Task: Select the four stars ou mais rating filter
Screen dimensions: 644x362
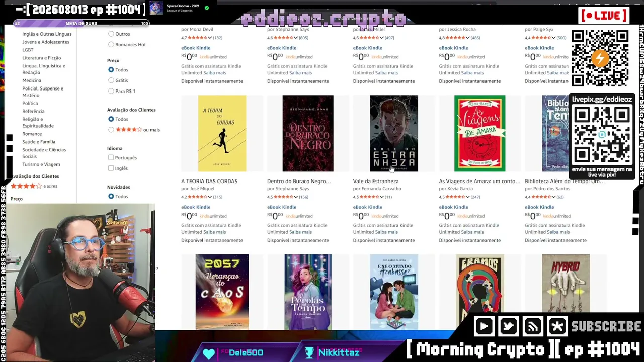Action: [111, 130]
